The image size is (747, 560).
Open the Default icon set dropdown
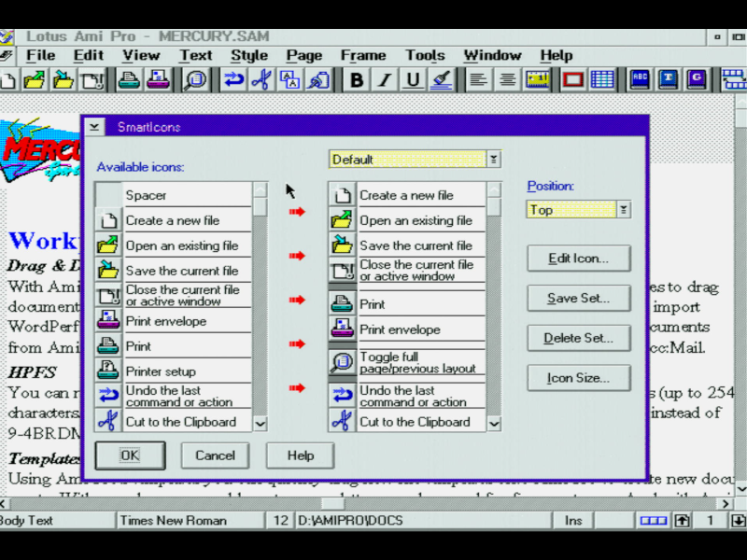coord(494,160)
